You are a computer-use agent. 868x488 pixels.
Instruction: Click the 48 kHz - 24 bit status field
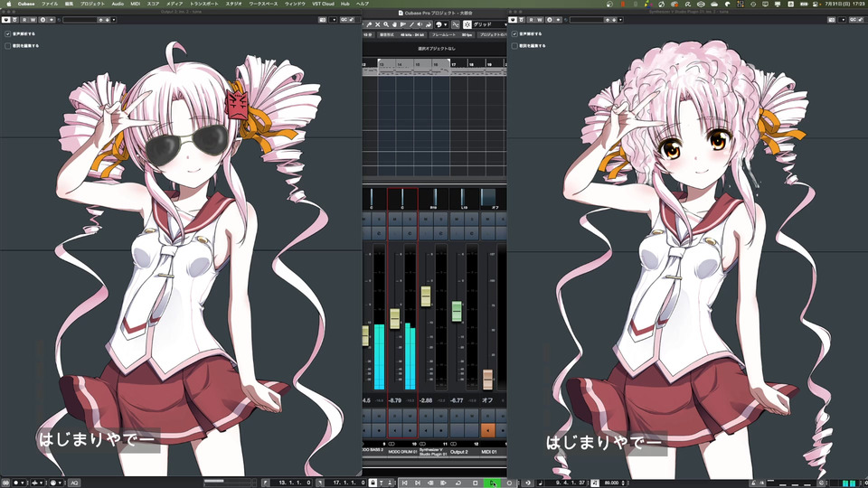(412, 34)
